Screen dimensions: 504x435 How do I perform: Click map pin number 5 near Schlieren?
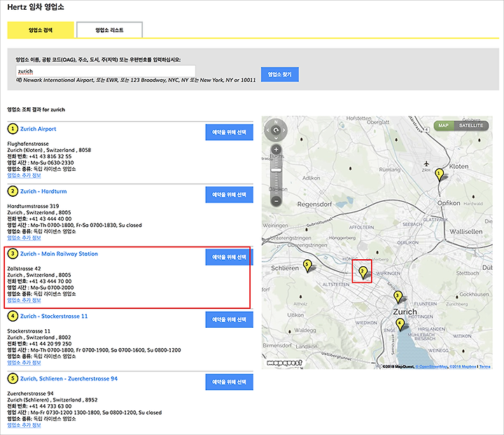pyautogui.click(x=307, y=266)
